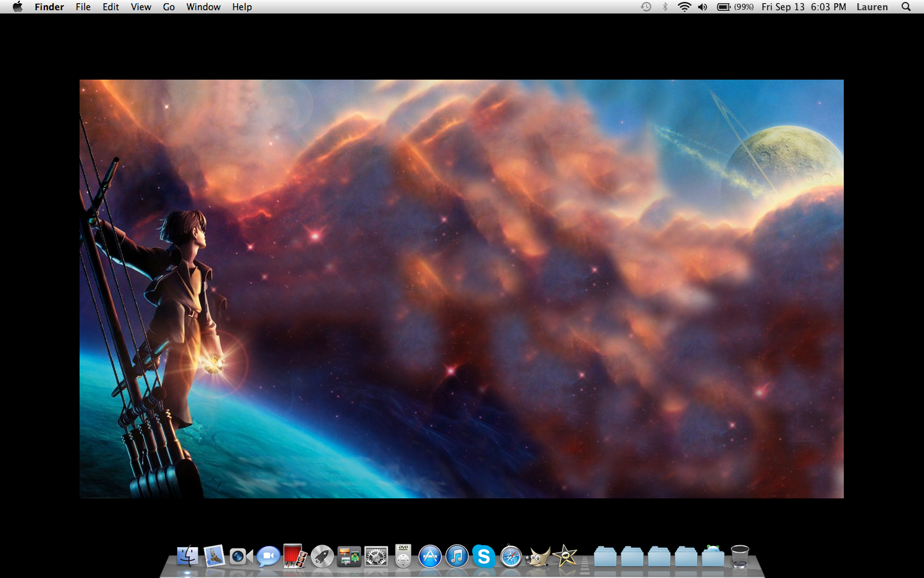Open the FaceTime app in Dock
The image size is (924, 578).
(241, 556)
